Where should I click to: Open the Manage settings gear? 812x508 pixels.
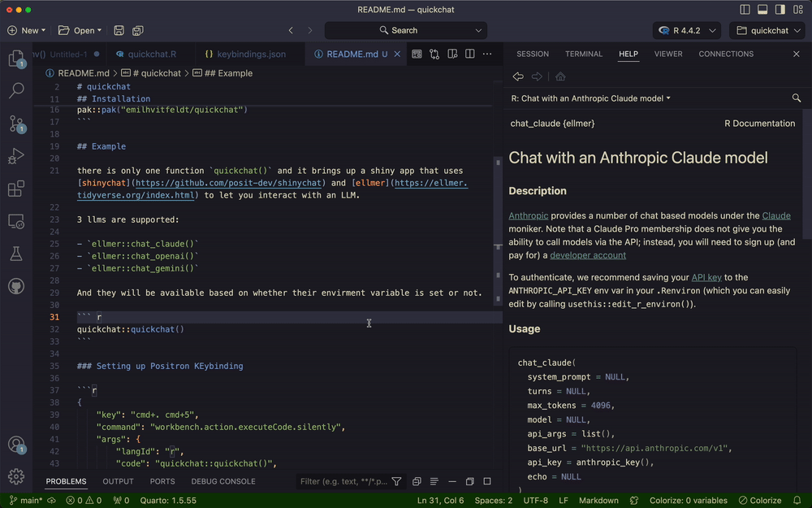tap(16, 476)
